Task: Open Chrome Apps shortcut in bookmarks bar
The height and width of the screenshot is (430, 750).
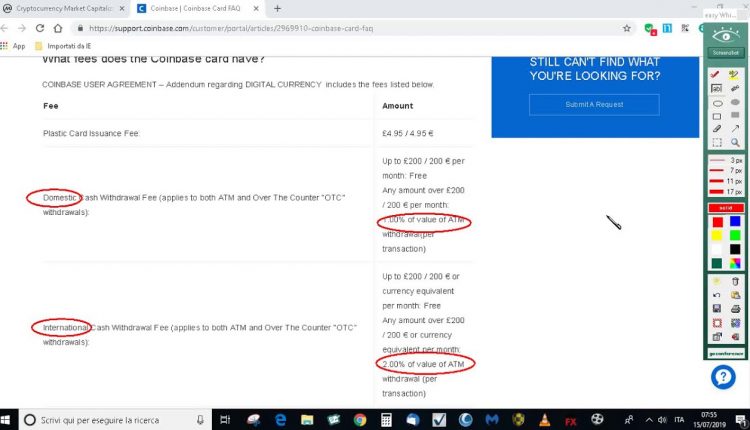Action: coord(13,46)
